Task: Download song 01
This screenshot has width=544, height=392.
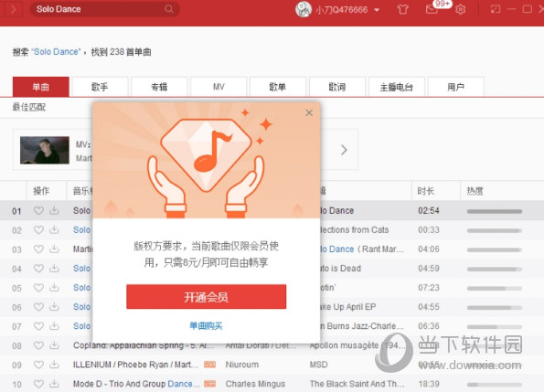Action: (54, 210)
